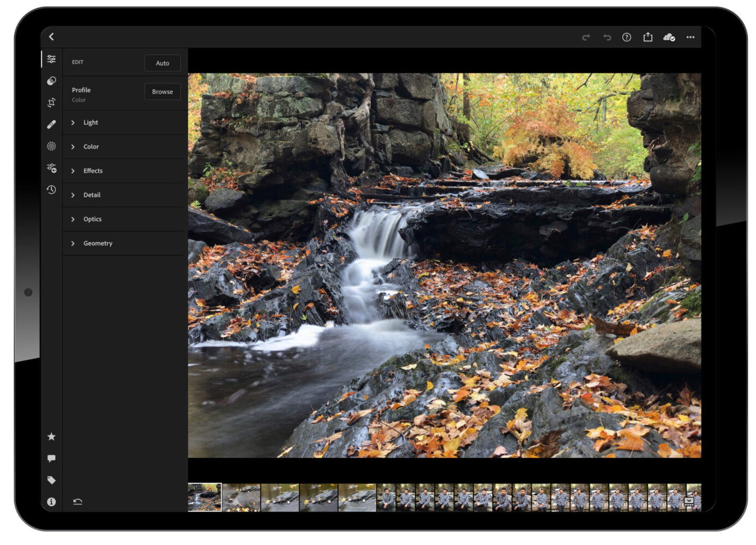The image size is (756, 545).
Task: Open the radial selective edits tool
Action: pyautogui.click(x=51, y=146)
